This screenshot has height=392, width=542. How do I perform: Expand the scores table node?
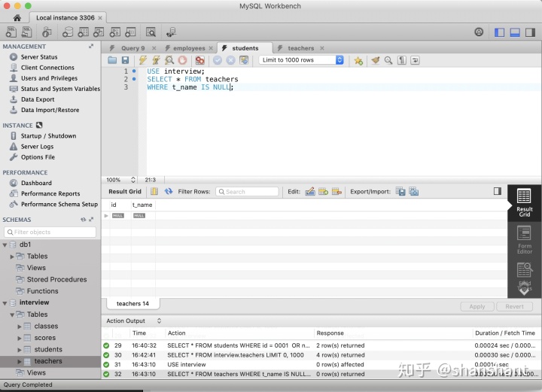click(x=20, y=338)
